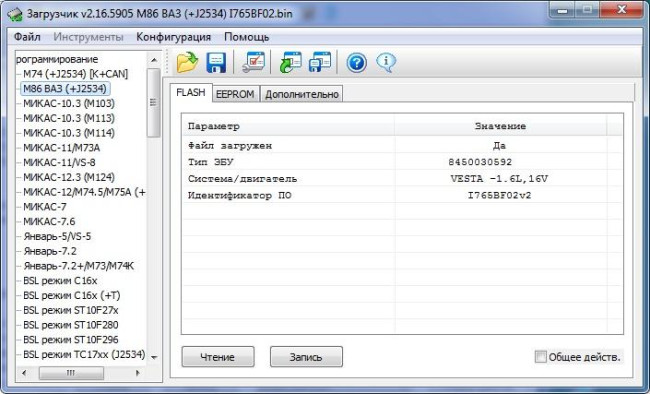Image resolution: width=650 pixels, height=394 pixels.
Task: Close the Загрузчик window
Action: tap(622, 10)
